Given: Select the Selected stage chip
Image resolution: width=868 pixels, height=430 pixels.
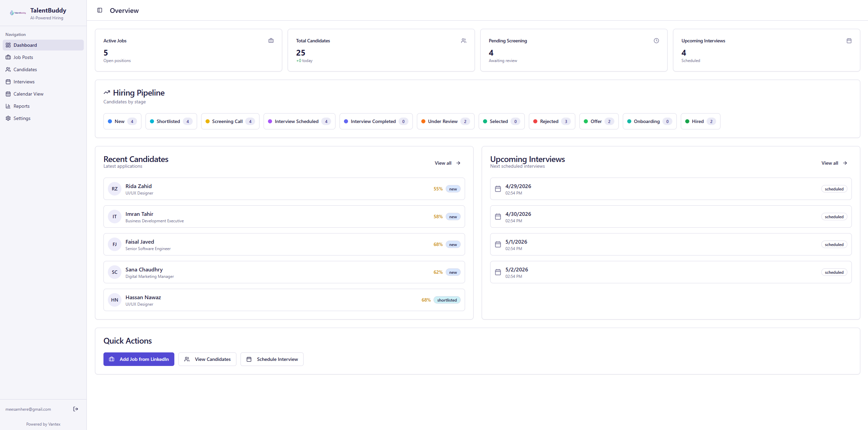Looking at the screenshot, I should 502,121.
